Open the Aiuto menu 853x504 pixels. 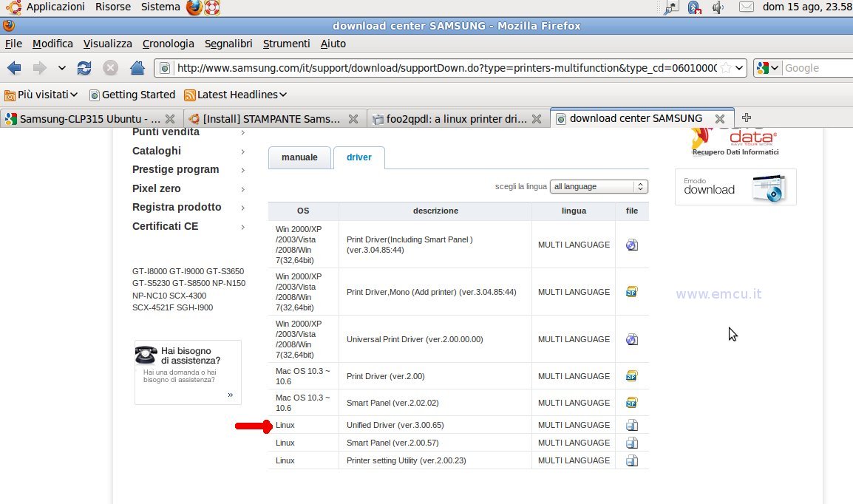click(x=333, y=44)
